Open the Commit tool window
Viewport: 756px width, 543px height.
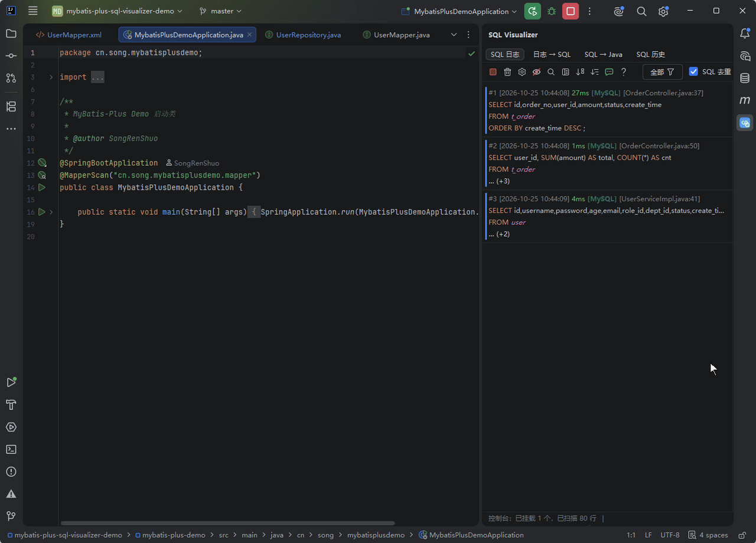coord(11,55)
